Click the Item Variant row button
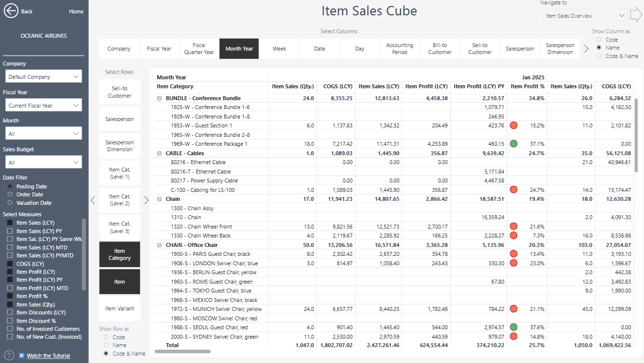 [119, 308]
